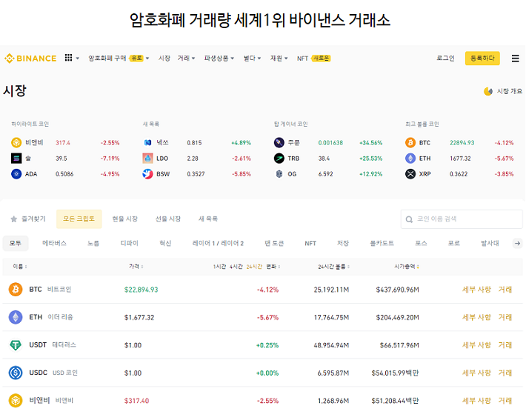Open dropdown arrow next to apps grid

(x=78, y=59)
